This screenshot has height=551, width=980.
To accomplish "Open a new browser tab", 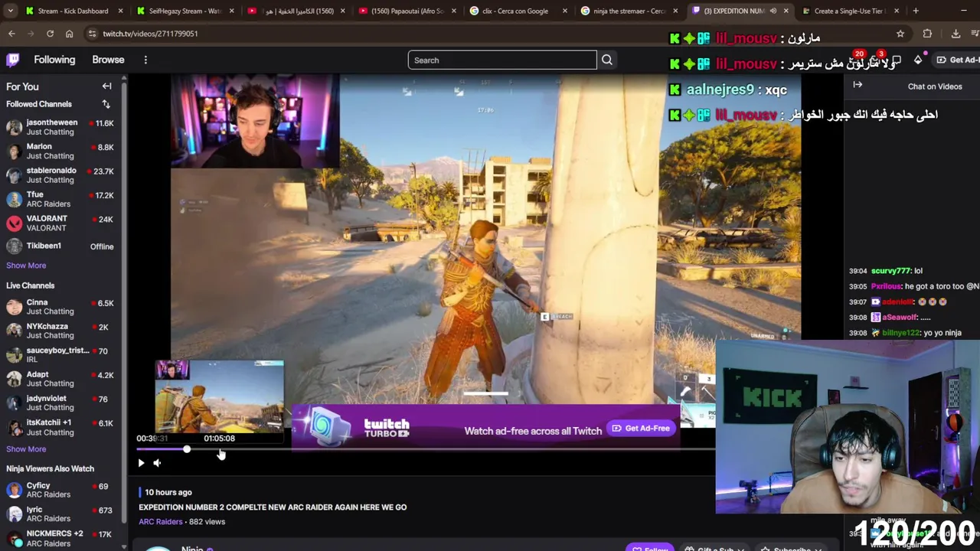I will (916, 11).
